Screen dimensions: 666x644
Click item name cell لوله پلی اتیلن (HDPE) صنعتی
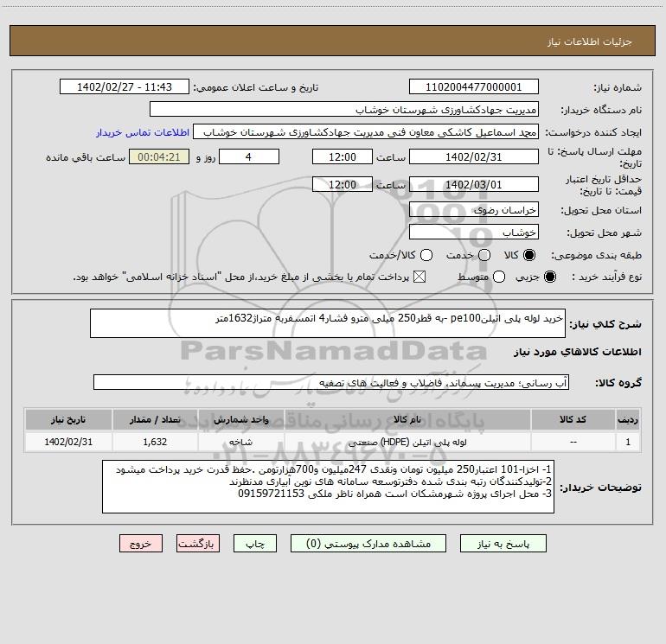(x=407, y=442)
